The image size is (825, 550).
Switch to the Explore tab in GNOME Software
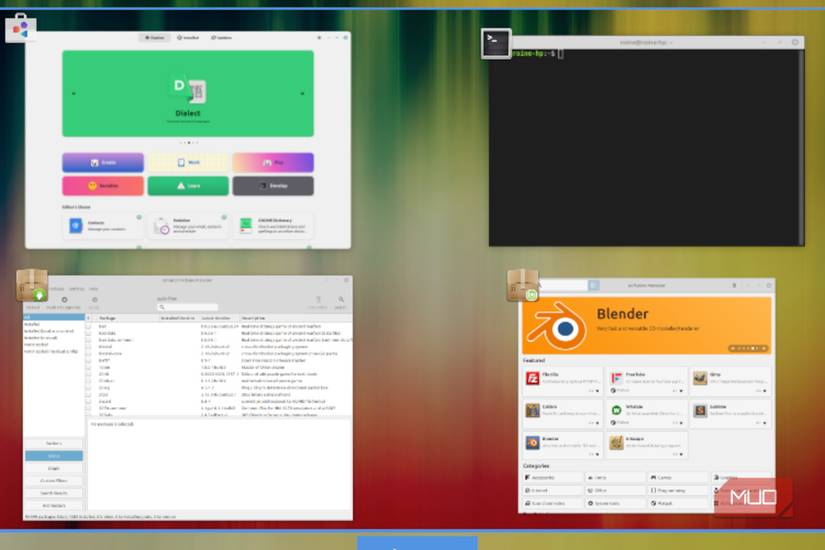[155, 38]
